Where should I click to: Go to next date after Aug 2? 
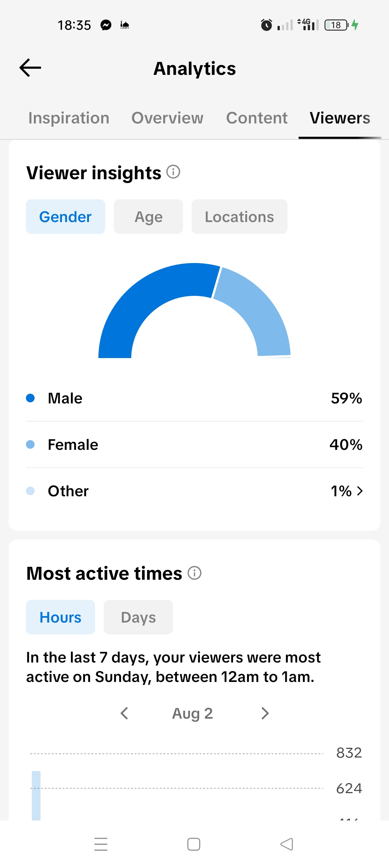[x=265, y=713]
